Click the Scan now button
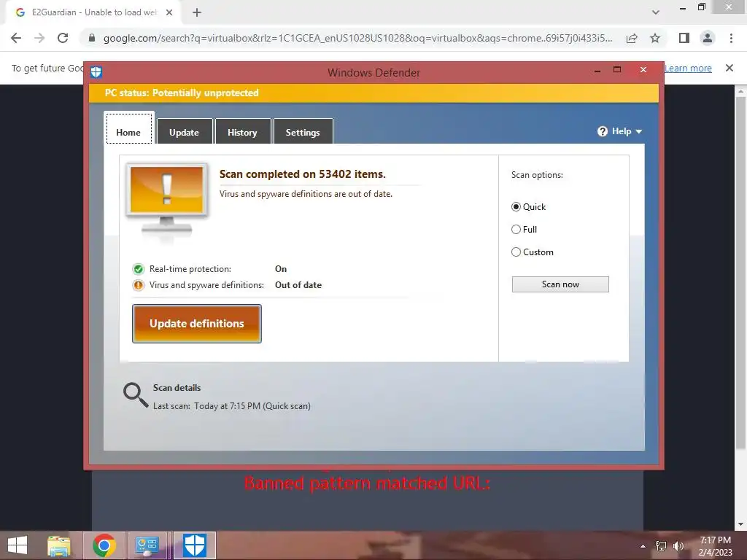Image resolution: width=747 pixels, height=560 pixels. (560, 284)
